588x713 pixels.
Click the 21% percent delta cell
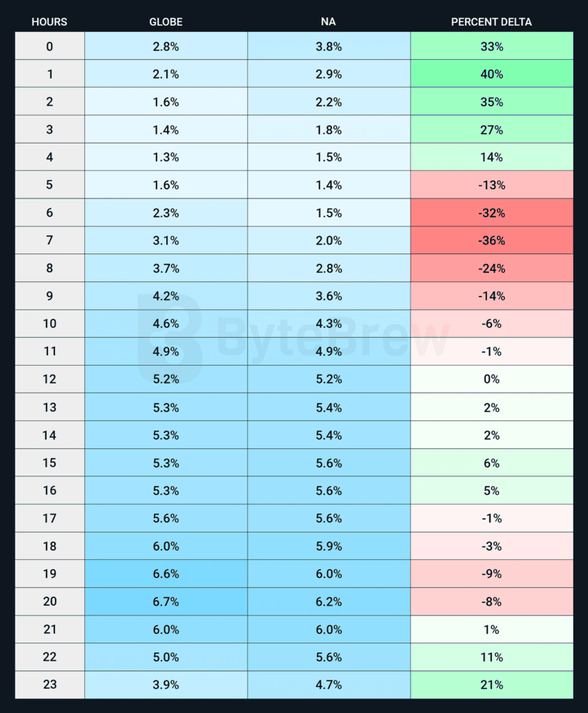[x=491, y=684]
